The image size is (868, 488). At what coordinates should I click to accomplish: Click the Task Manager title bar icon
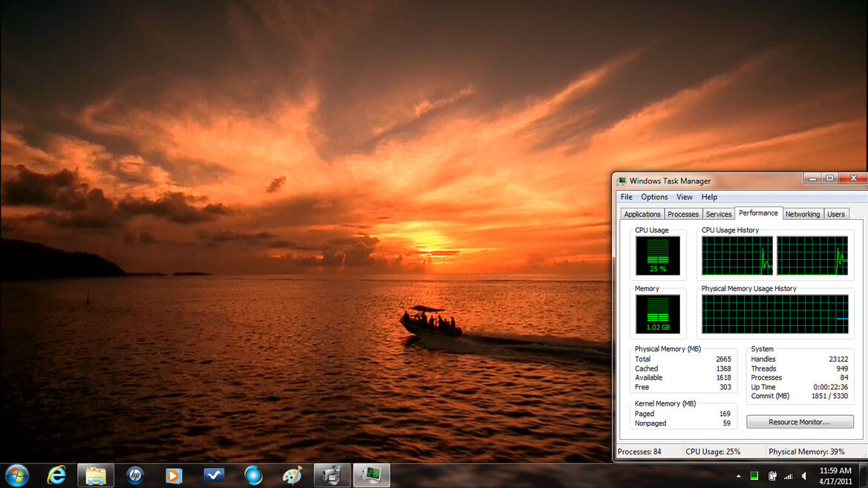[621, 180]
